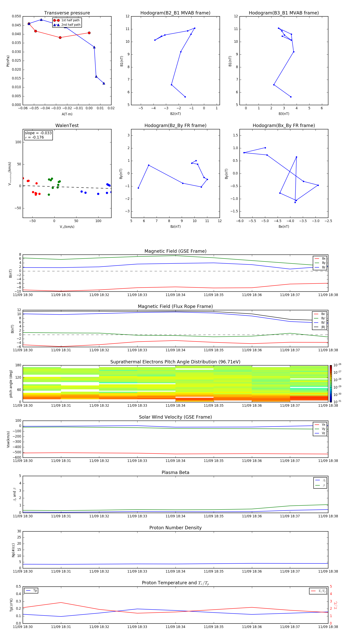Click the "Suprathermal Electrons Pitch Angle Distribution" title
The width and height of the screenshot is (351, 644).
[175, 362]
